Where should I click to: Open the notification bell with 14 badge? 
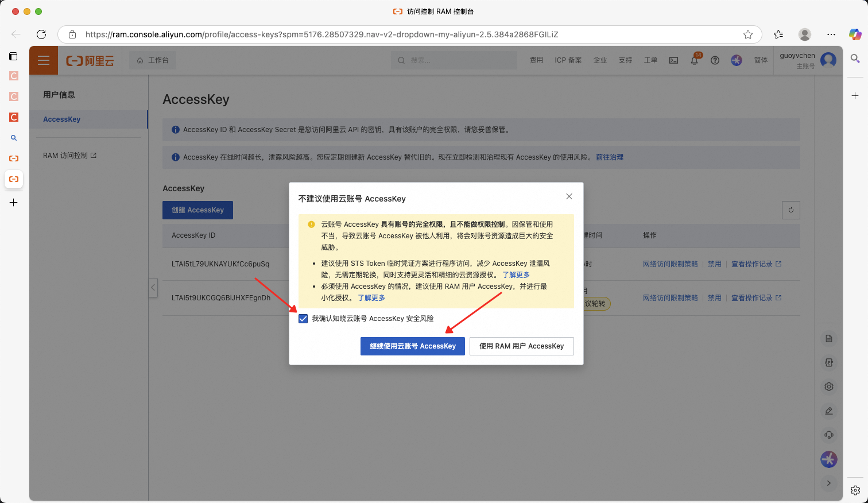click(x=694, y=60)
